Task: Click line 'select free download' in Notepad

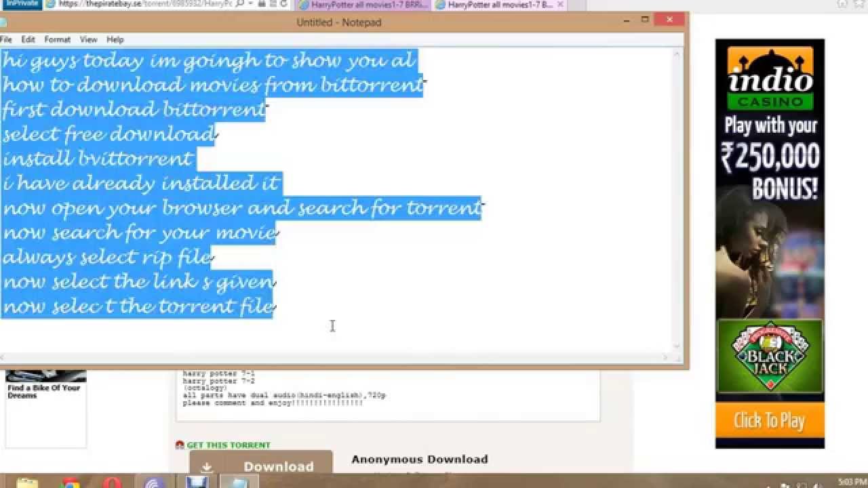Action: tap(109, 134)
